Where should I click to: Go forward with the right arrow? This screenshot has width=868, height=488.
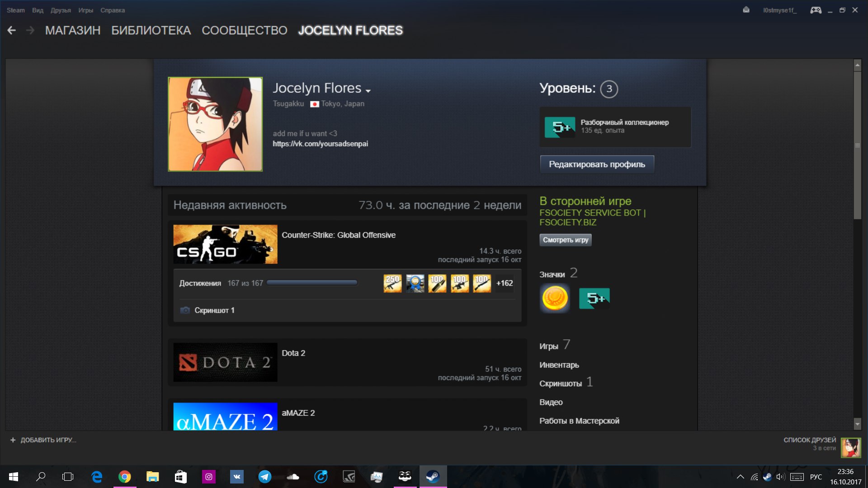30,30
